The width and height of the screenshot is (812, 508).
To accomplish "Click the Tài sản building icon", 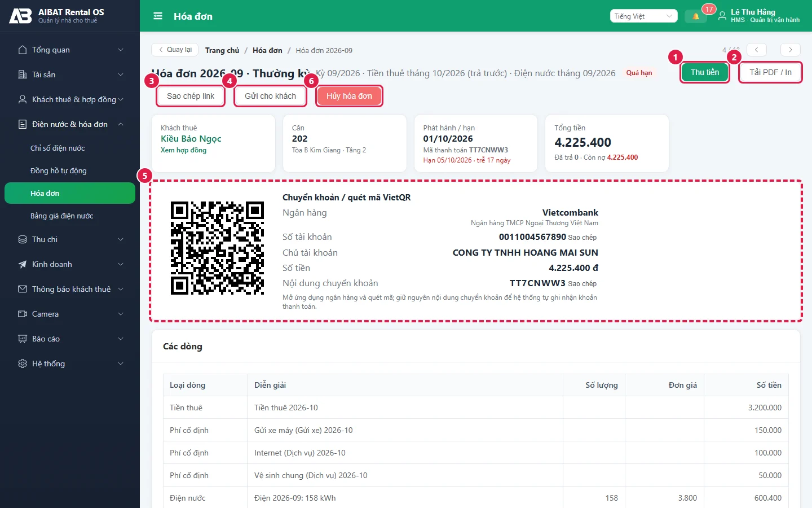I will [x=23, y=75].
